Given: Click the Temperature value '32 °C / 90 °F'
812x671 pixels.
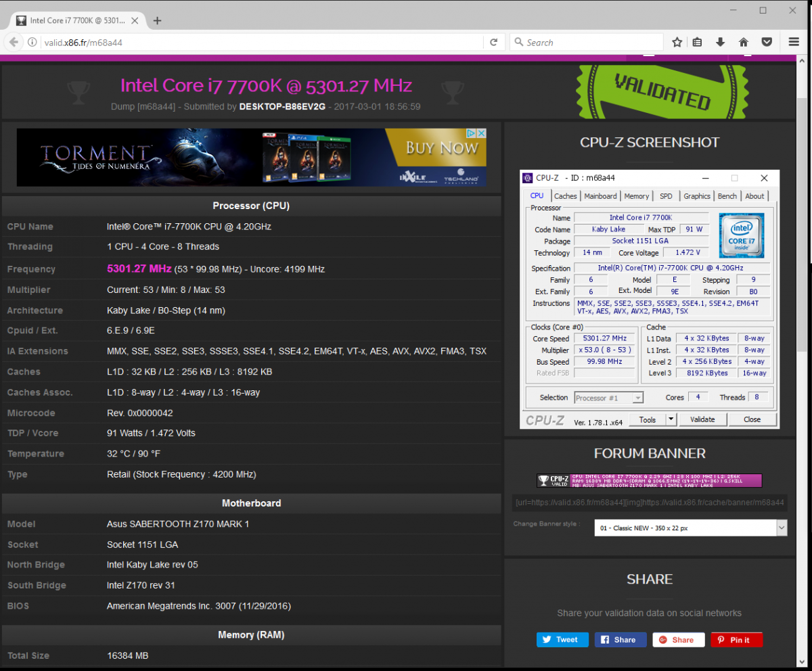Looking at the screenshot, I should coord(134,454).
